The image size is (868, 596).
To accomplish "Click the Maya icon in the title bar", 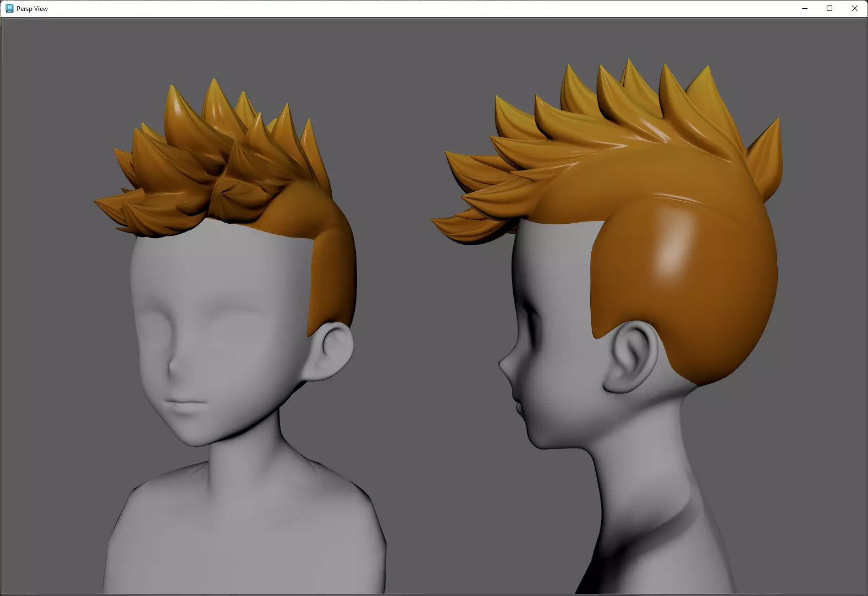I will (9, 8).
